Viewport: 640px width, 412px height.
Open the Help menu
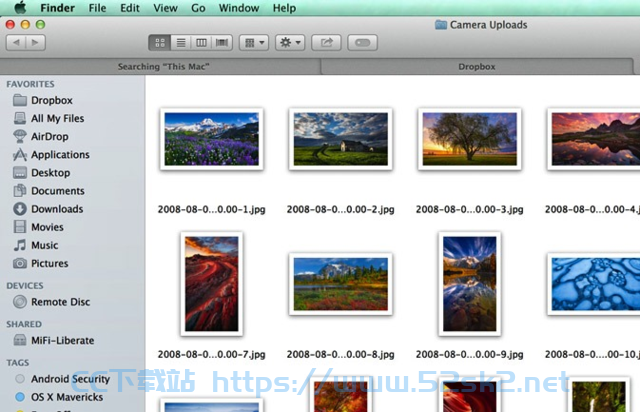point(284,8)
